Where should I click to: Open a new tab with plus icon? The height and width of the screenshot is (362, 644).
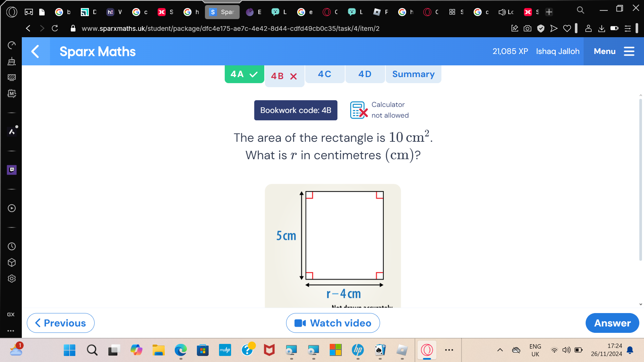pyautogui.click(x=549, y=12)
